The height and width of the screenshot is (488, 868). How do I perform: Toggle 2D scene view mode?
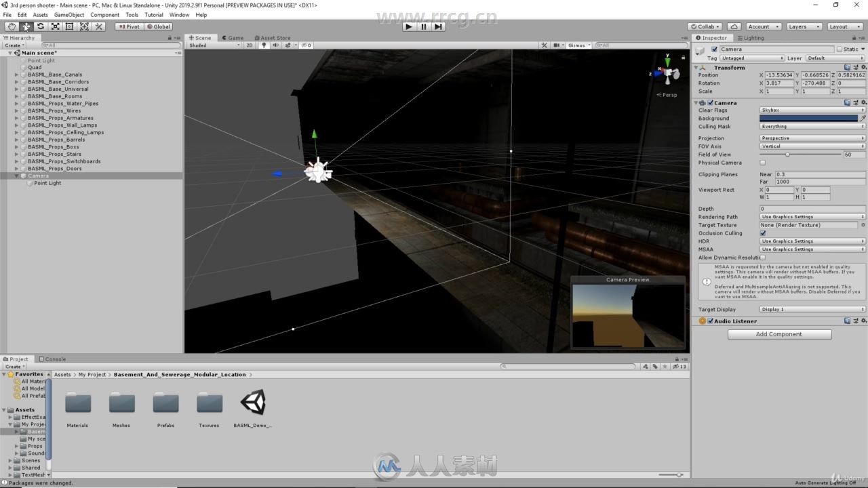[249, 45]
